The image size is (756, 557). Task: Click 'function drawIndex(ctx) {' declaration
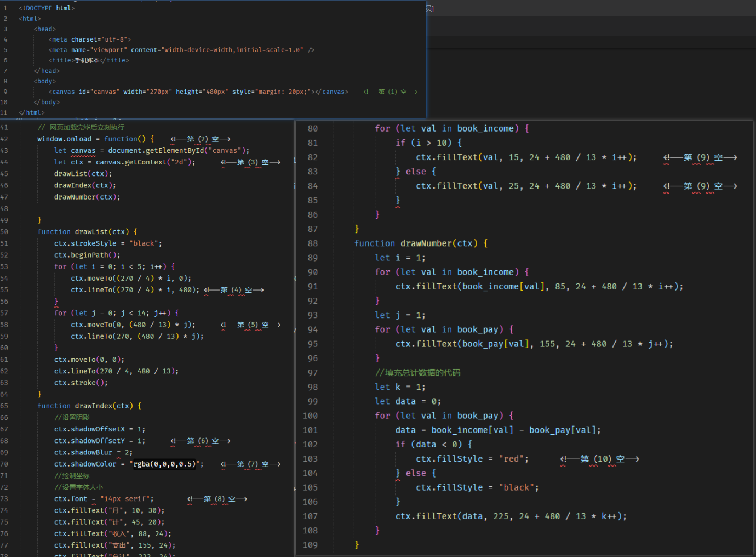(x=89, y=406)
